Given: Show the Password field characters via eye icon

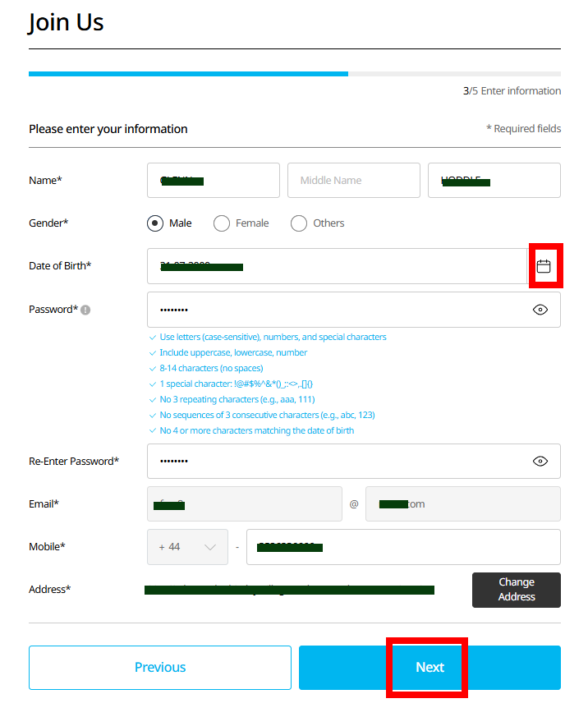Looking at the screenshot, I should click(540, 310).
